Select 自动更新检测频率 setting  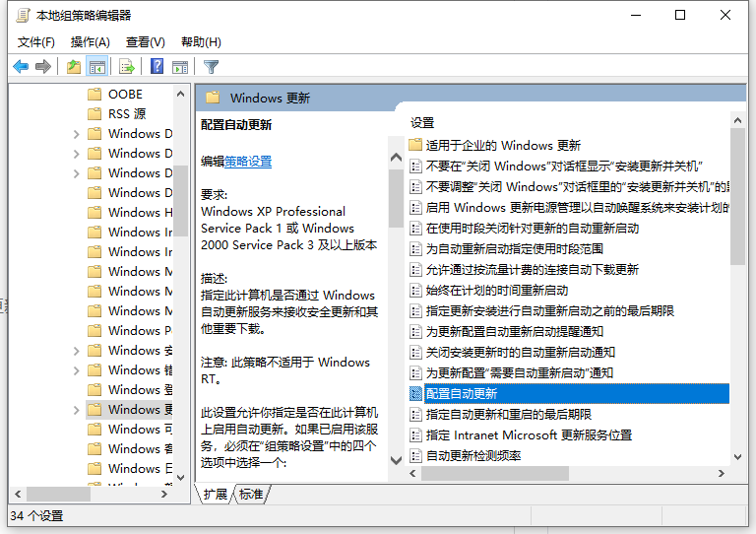pyautogui.click(x=473, y=456)
